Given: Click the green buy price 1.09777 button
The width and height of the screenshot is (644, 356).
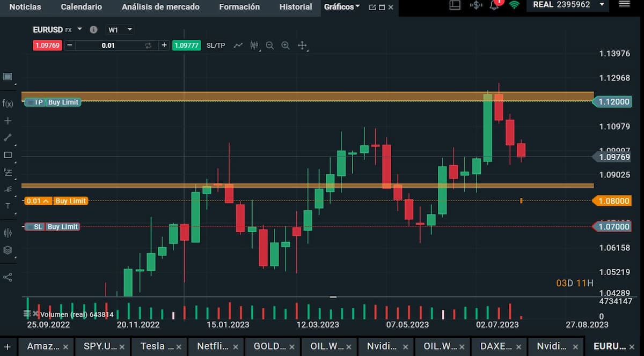Looking at the screenshot, I should 187,46.
